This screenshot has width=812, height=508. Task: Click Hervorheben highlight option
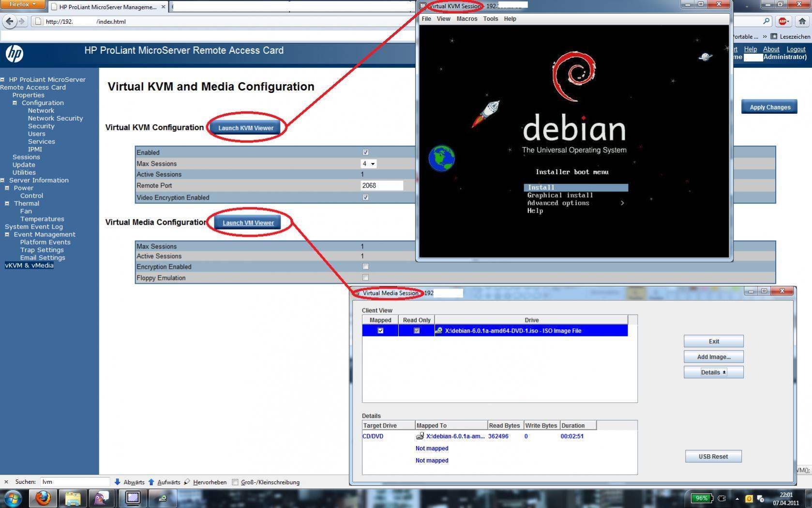click(205, 482)
